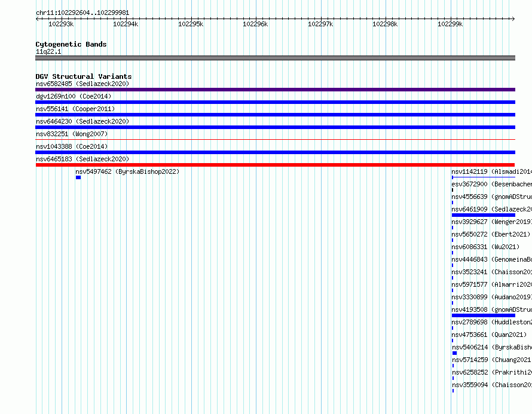Click the blue nsv6461909 variant bar
This screenshot has height=414, width=532.
(x=484, y=215)
